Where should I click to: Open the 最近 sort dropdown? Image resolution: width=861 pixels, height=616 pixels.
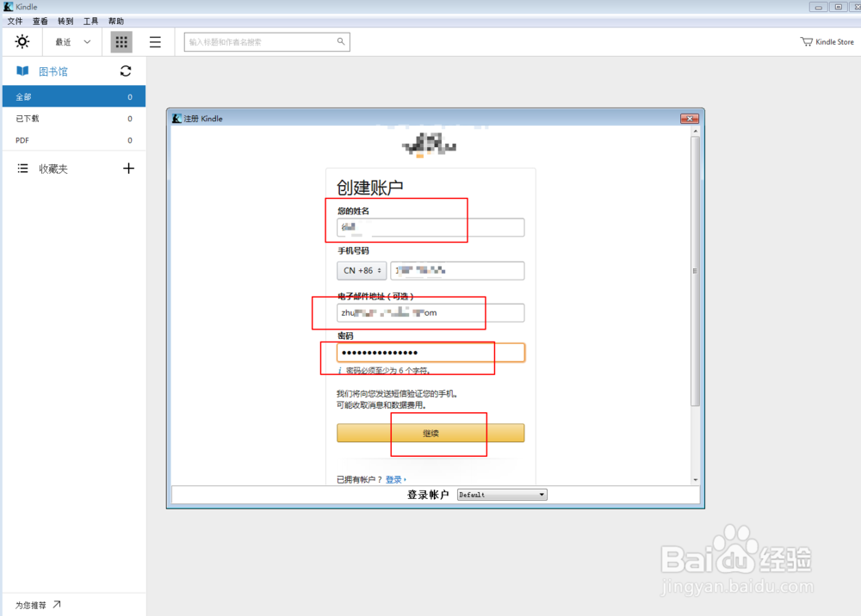pyautogui.click(x=72, y=41)
